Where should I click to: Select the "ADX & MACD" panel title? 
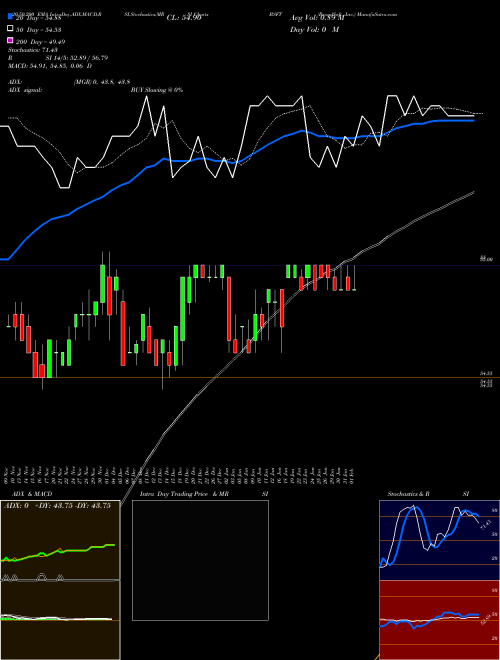pos(32,494)
